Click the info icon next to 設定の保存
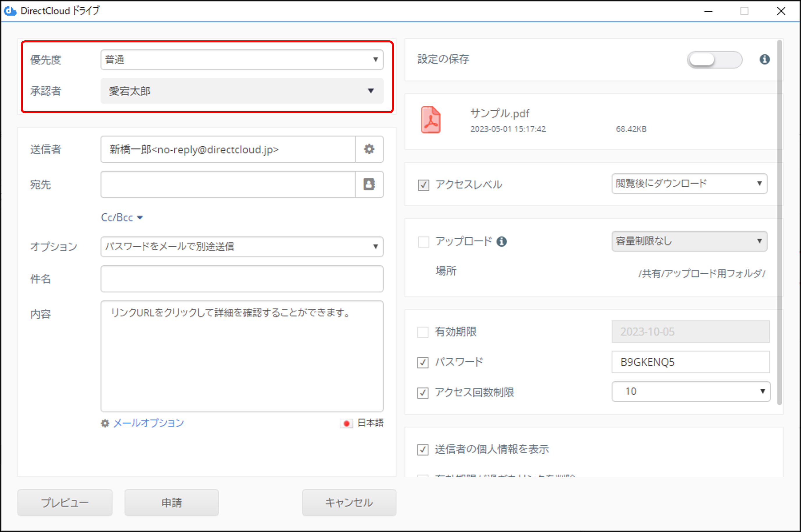This screenshot has height=532, width=801. (764, 59)
